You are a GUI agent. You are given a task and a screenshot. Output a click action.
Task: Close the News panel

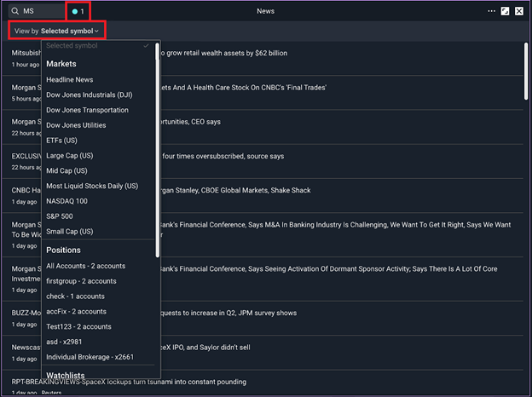[519, 11]
